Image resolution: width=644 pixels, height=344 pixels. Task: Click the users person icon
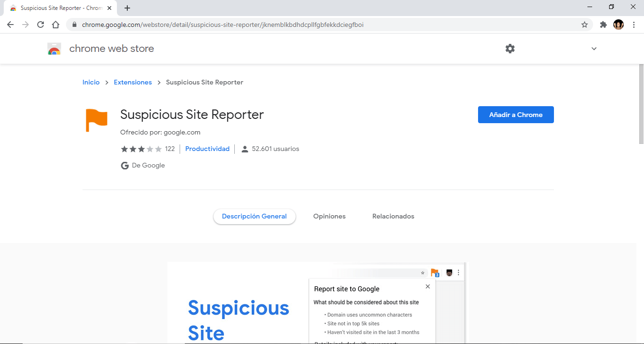[x=245, y=149]
